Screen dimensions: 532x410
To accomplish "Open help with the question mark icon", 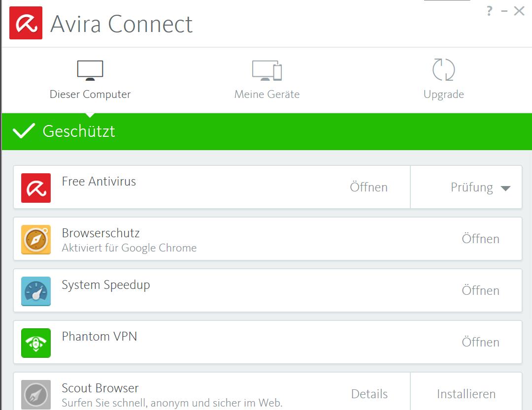I will tap(489, 11).
